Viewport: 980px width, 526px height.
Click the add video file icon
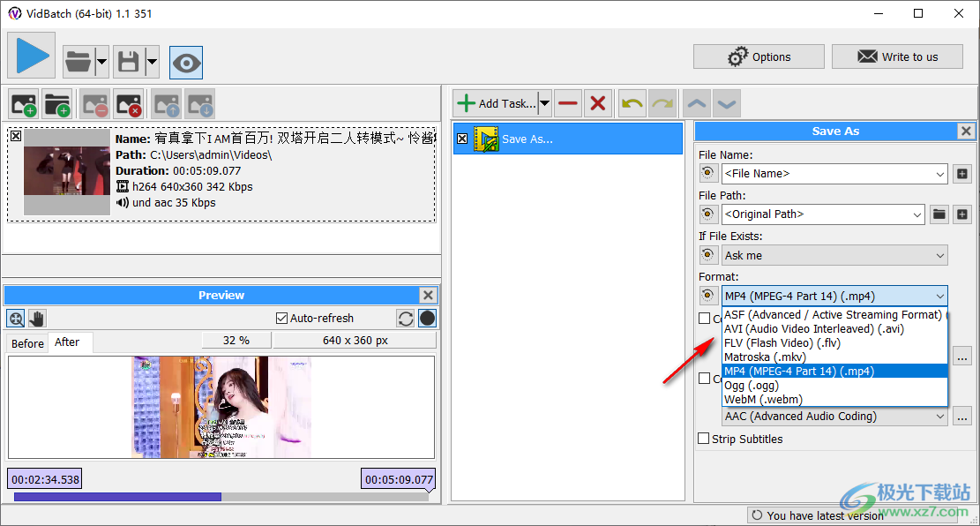[23, 104]
